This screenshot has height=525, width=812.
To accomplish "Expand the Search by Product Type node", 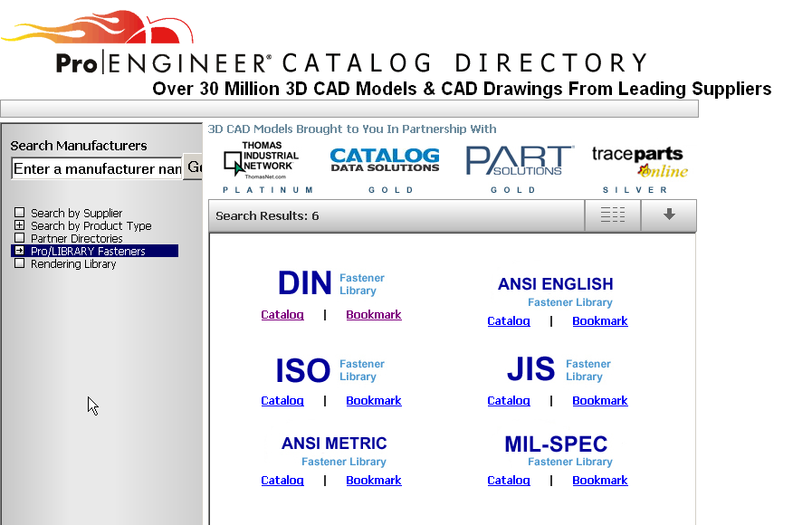I will (x=20, y=225).
